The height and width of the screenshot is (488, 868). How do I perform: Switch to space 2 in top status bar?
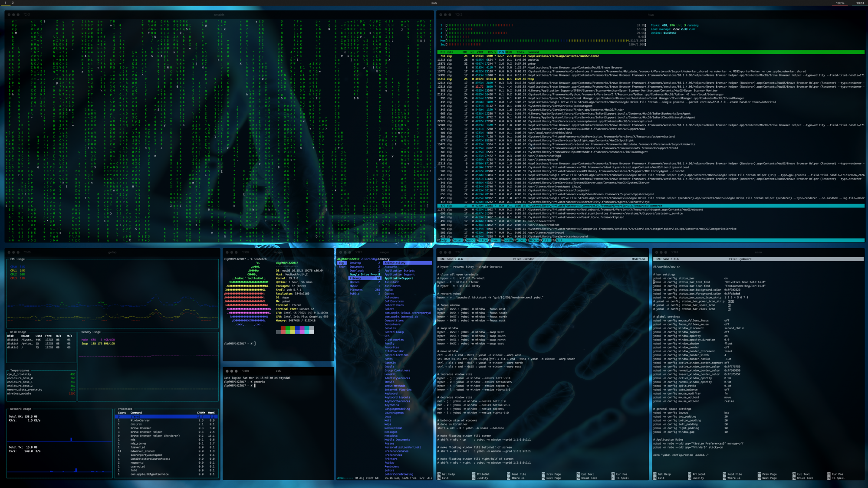coord(13,3)
